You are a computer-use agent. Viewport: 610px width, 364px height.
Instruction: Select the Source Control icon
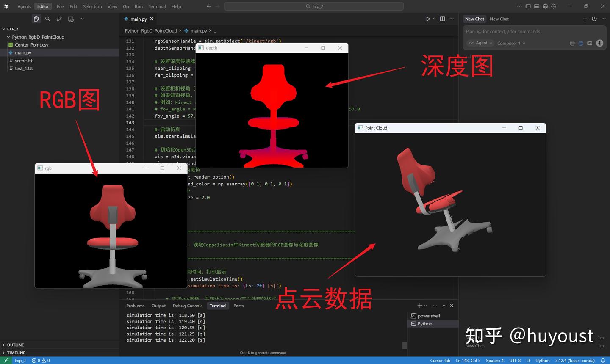(59, 19)
